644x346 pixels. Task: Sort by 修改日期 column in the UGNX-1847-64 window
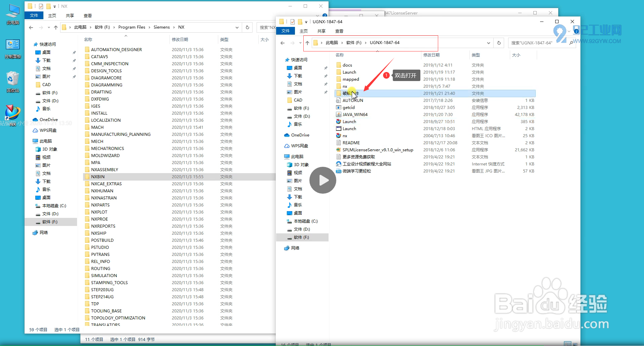431,55
